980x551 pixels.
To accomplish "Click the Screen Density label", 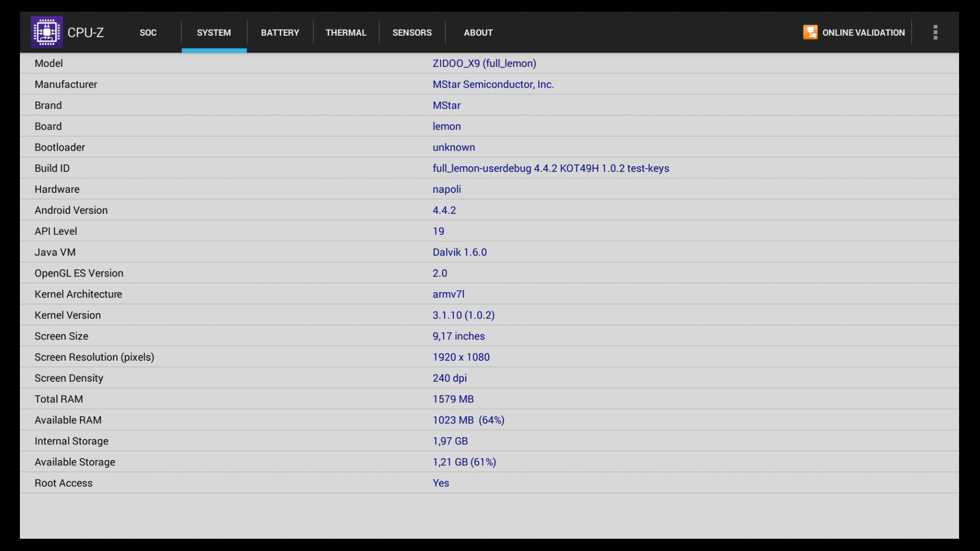I will point(69,378).
